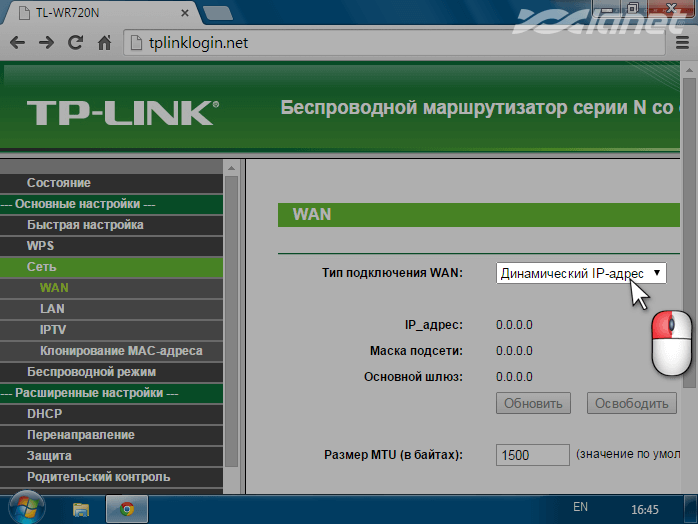Screen dimensions: 698x524
Task: Open the Состояние menu item
Action: [111, 183]
